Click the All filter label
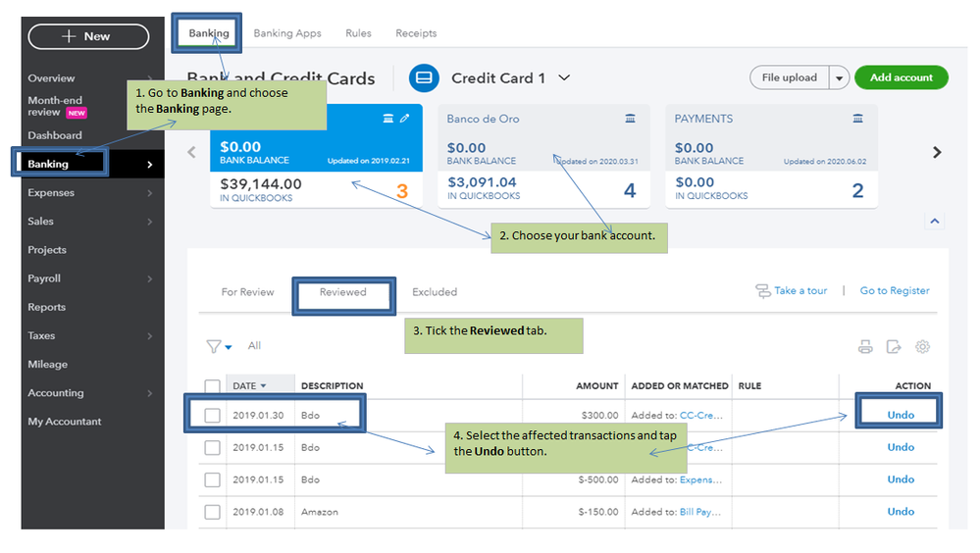 [254, 345]
